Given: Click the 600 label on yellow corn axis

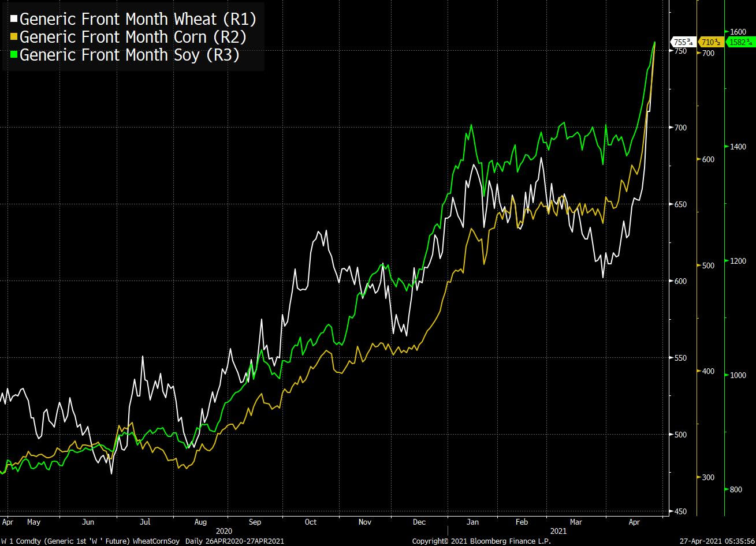Looking at the screenshot, I should pyautogui.click(x=708, y=160).
